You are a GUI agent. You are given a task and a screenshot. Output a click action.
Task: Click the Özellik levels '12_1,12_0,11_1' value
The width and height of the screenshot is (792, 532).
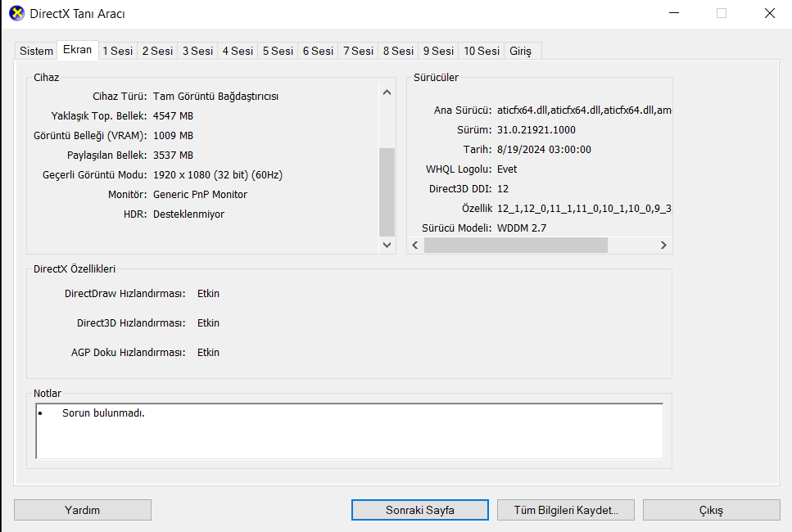click(x=584, y=209)
